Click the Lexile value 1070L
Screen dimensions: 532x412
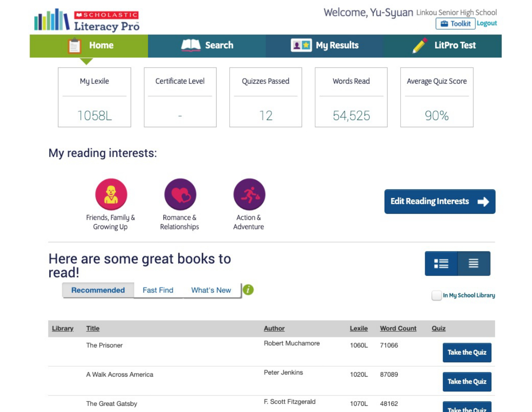click(x=359, y=403)
